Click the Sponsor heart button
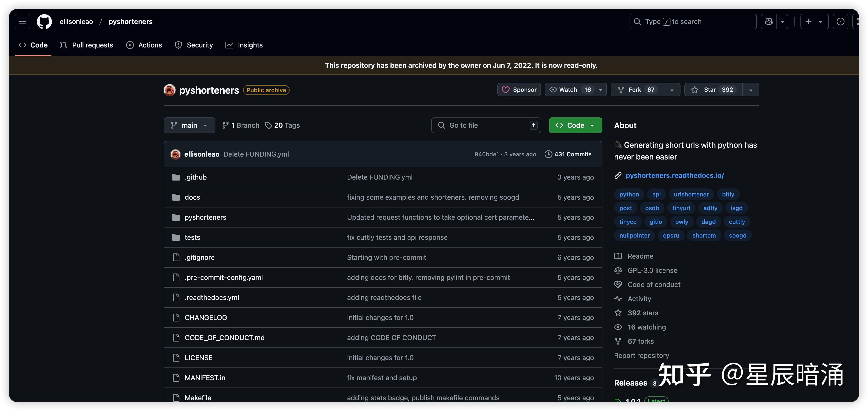The image size is (868, 411). [519, 90]
